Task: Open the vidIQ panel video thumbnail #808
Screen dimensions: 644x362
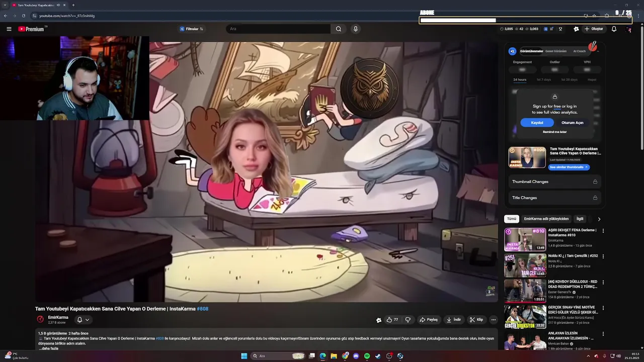Action: click(527, 158)
